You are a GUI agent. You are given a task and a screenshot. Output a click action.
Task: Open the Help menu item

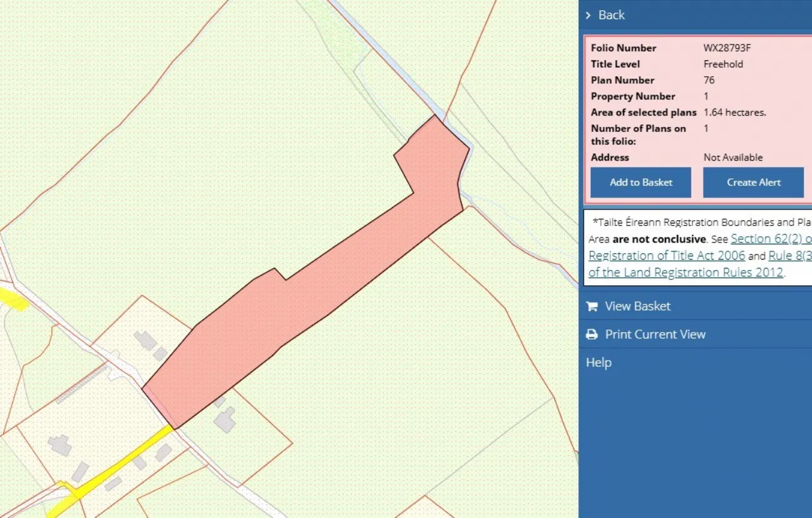coord(599,362)
